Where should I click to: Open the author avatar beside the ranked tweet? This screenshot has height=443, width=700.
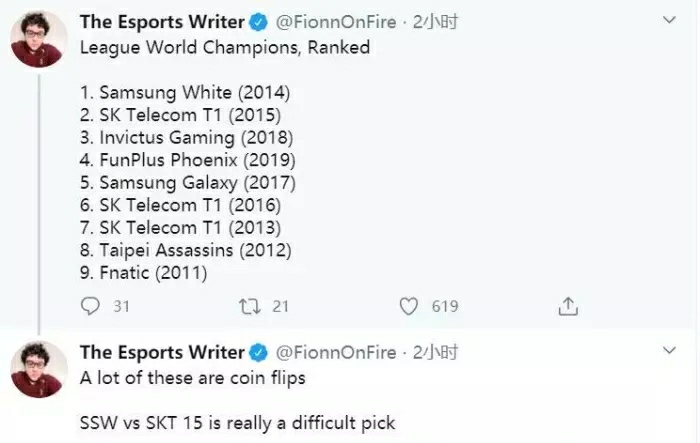(38, 39)
